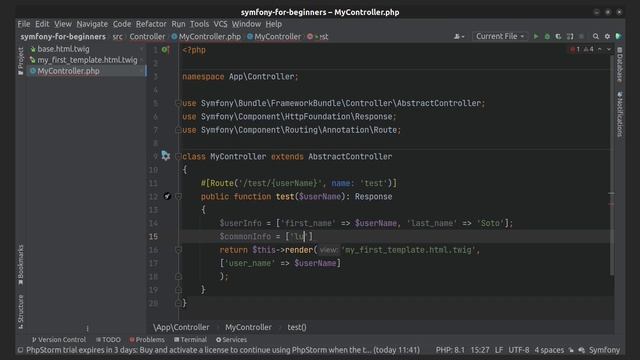Click the route gutter icon on line 12
The image size is (640, 360).
167,196
